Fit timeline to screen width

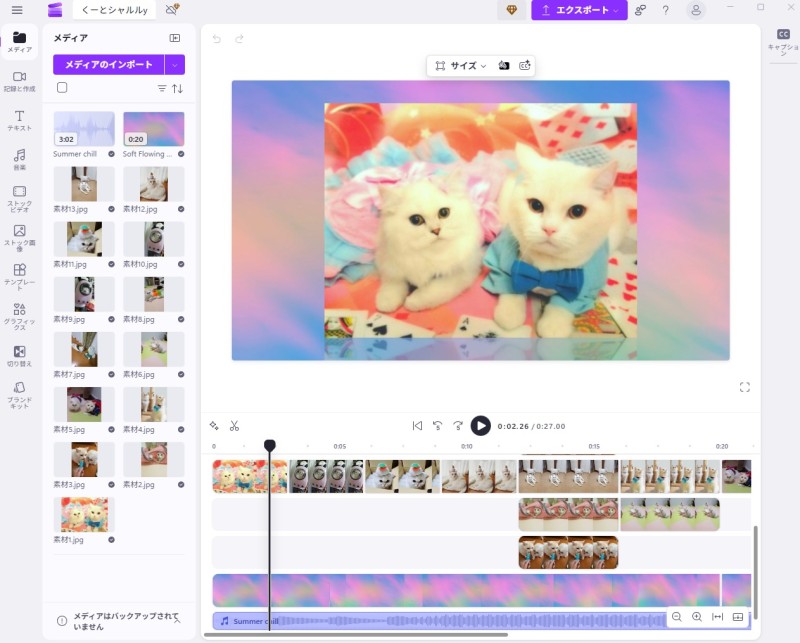[717, 617]
